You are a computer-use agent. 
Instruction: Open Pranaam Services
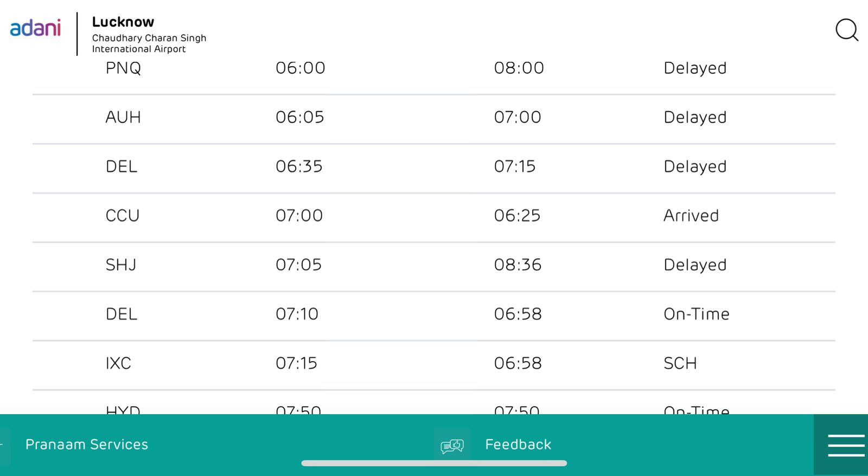87,445
